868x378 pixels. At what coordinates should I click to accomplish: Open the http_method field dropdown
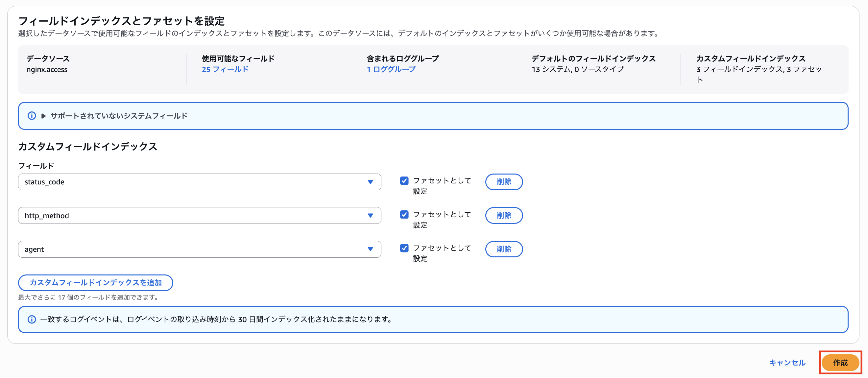371,216
